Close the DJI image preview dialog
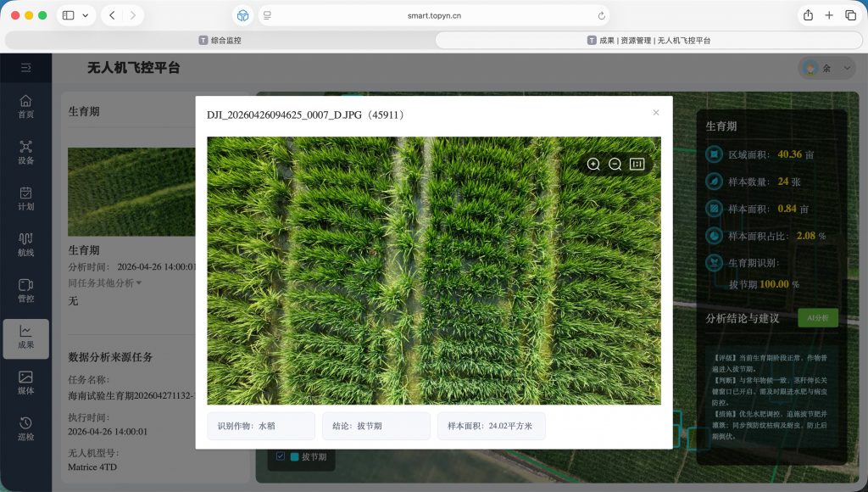The width and height of the screenshot is (868, 492). coord(656,113)
